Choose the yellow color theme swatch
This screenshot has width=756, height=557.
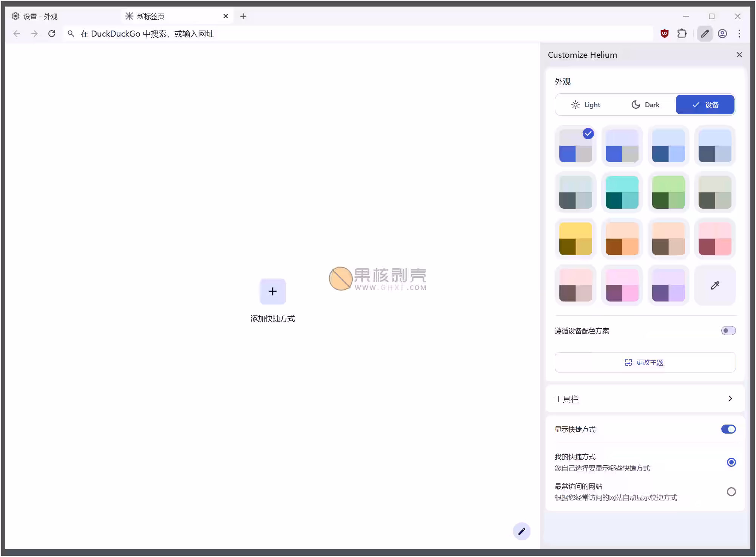coord(575,239)
